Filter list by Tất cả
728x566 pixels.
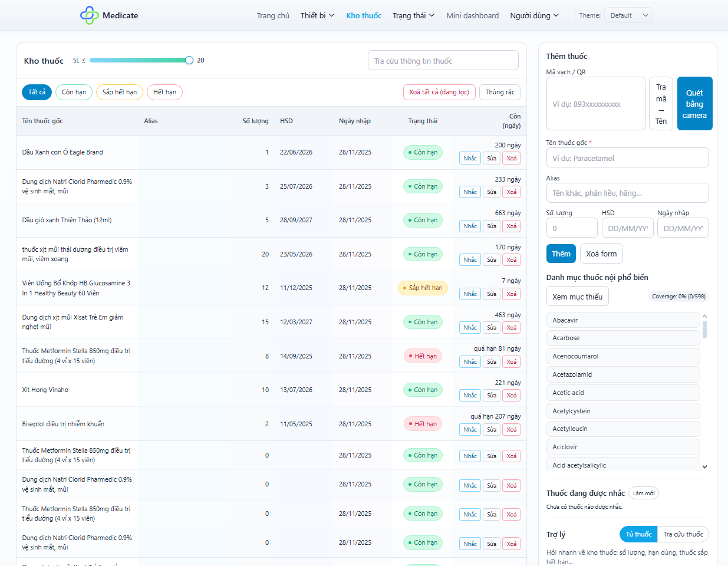37,92
